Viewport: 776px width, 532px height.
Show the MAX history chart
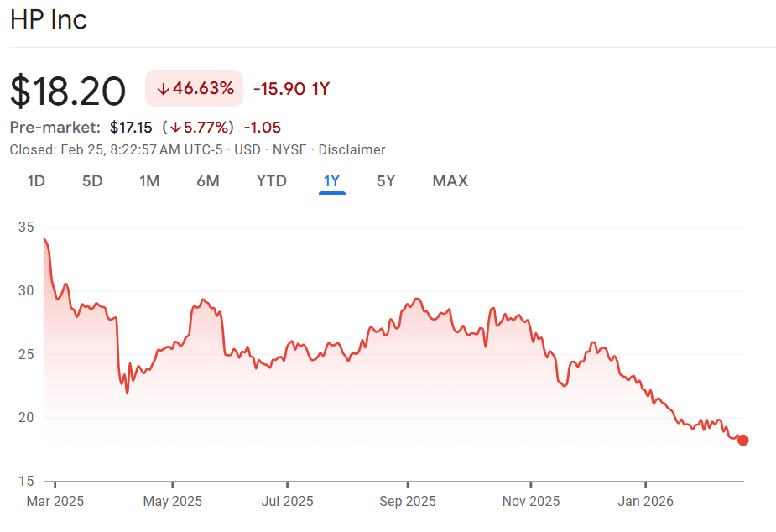pyautogui.click(x=450, y=180)
